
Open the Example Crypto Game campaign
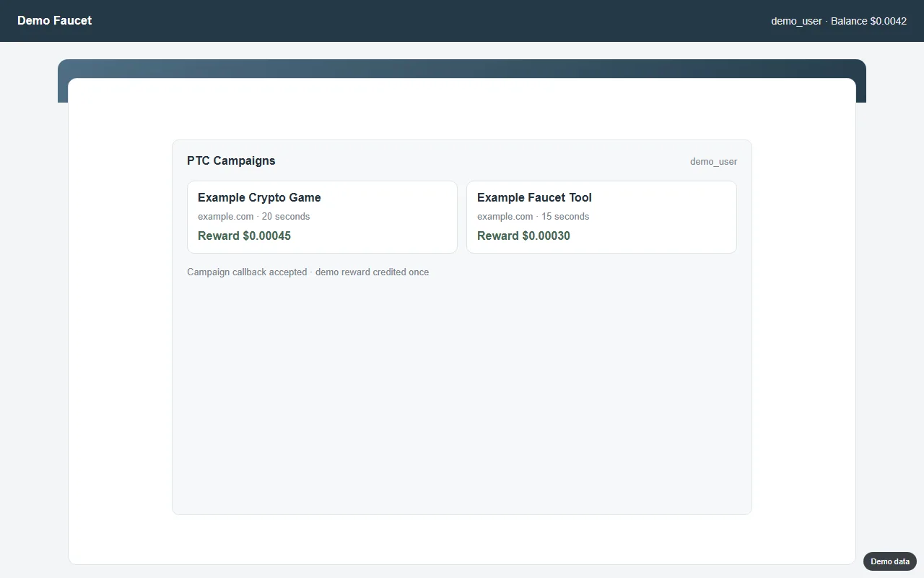[x=322, y=217]
